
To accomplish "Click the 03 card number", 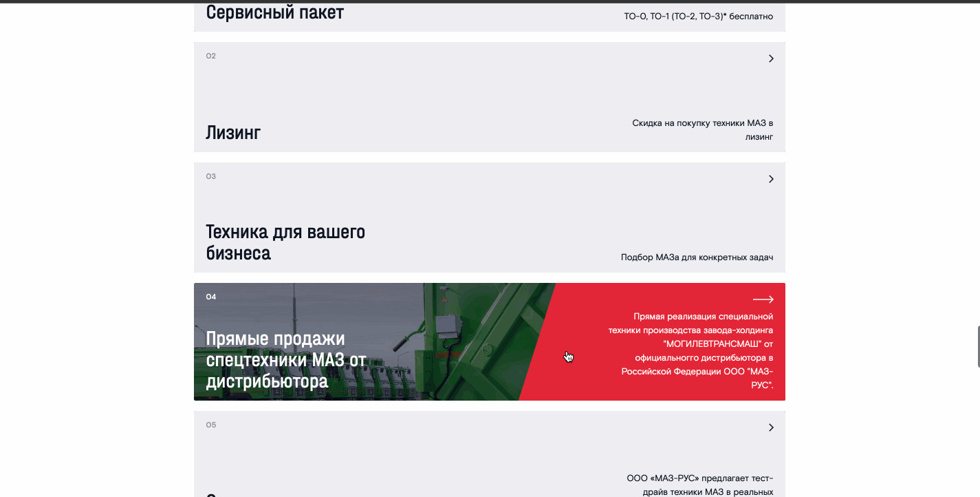I will pos(211,176).
